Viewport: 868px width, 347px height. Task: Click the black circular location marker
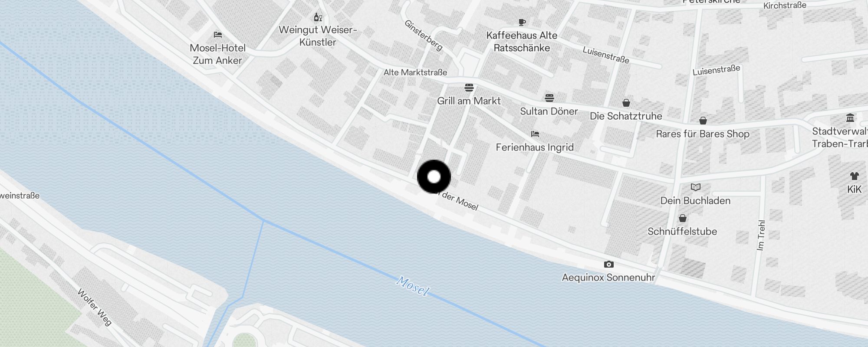(x=434, y=177)
